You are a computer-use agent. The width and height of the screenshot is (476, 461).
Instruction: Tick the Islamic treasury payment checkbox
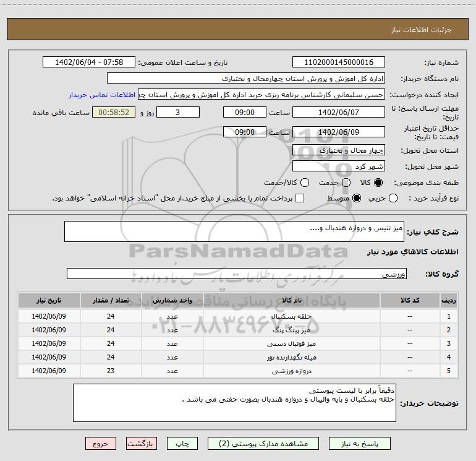point(300,198)
